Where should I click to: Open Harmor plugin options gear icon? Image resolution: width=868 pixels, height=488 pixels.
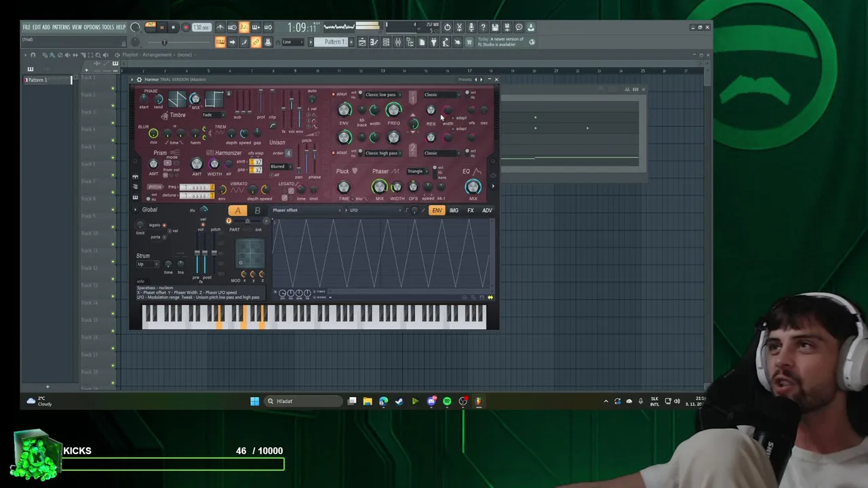139,79
